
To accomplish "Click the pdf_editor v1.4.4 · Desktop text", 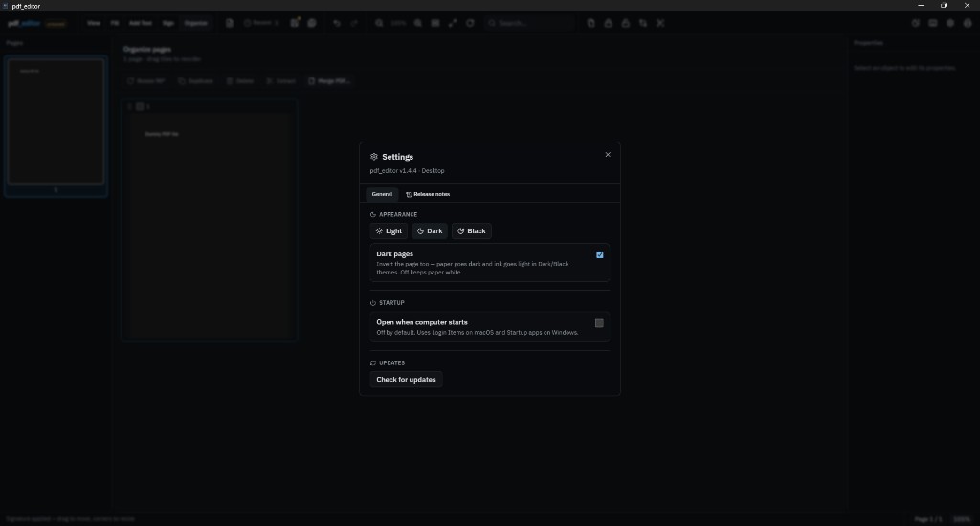I will [x=407, y=170].
